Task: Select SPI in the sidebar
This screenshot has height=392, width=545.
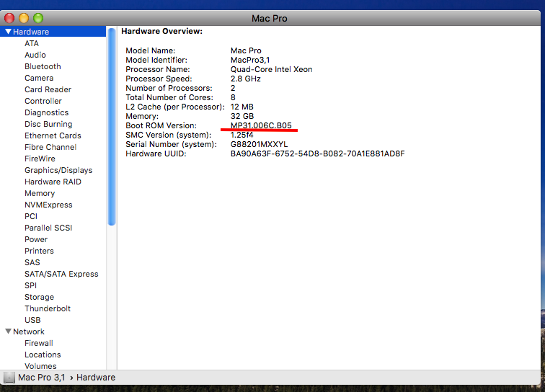Action: coord(30,285)
